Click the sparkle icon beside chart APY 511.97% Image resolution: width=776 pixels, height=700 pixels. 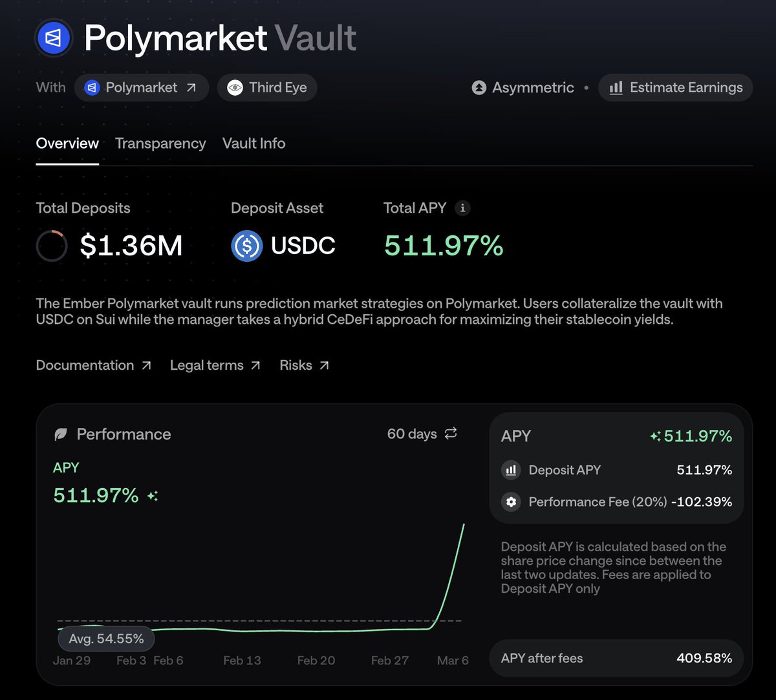(153, 496)
